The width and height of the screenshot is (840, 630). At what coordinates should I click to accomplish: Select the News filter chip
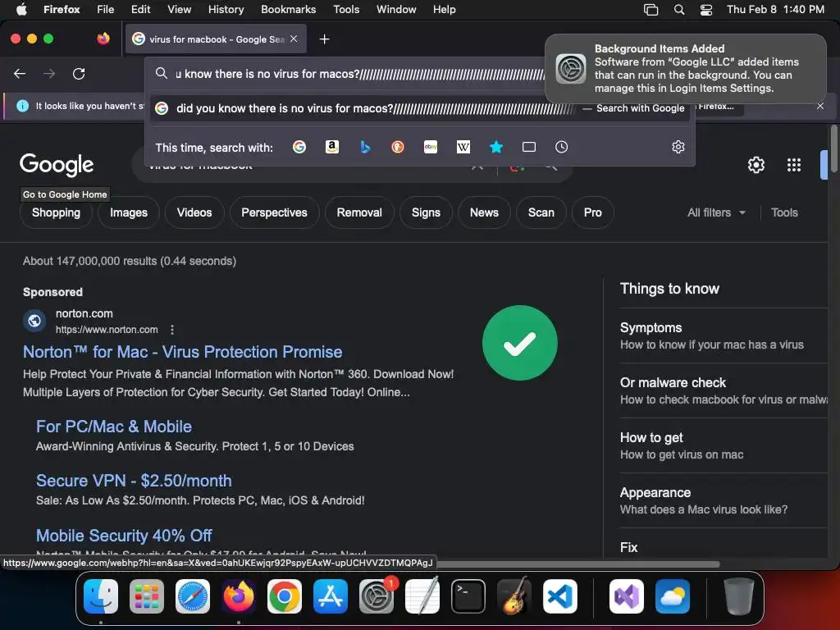[x=484, y=212]
